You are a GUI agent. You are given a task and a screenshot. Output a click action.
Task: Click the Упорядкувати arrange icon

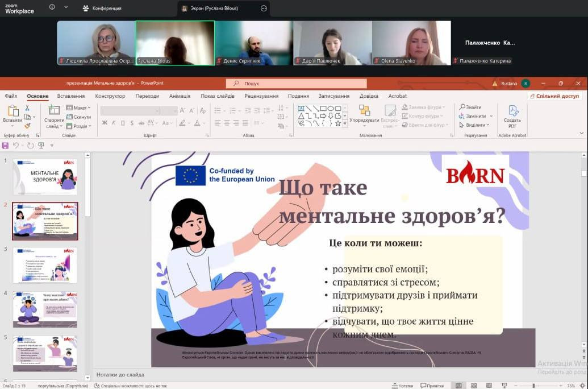(364, 110)
